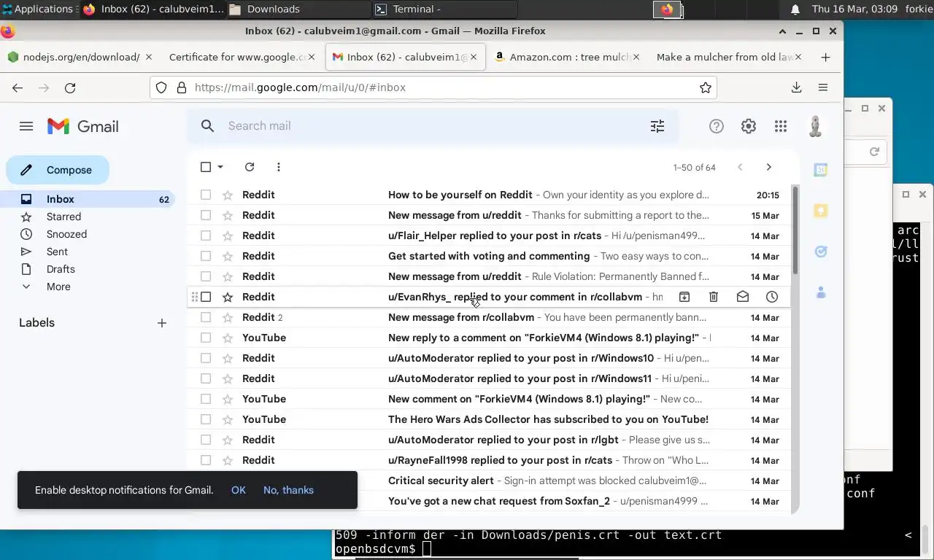
Task: Star the r/lgbt AutoModerator email
Action: [228, 440]
